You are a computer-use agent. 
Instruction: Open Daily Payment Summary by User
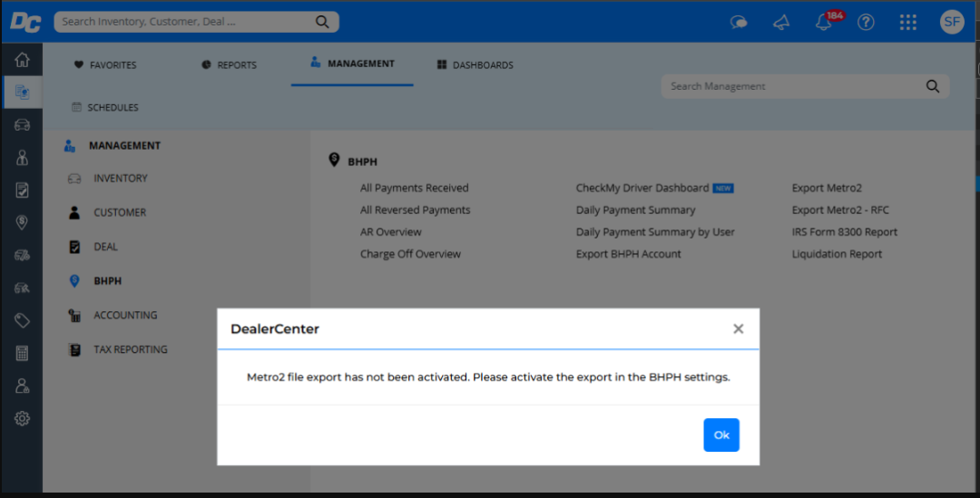pyautogui.click(x=655, y=232)
